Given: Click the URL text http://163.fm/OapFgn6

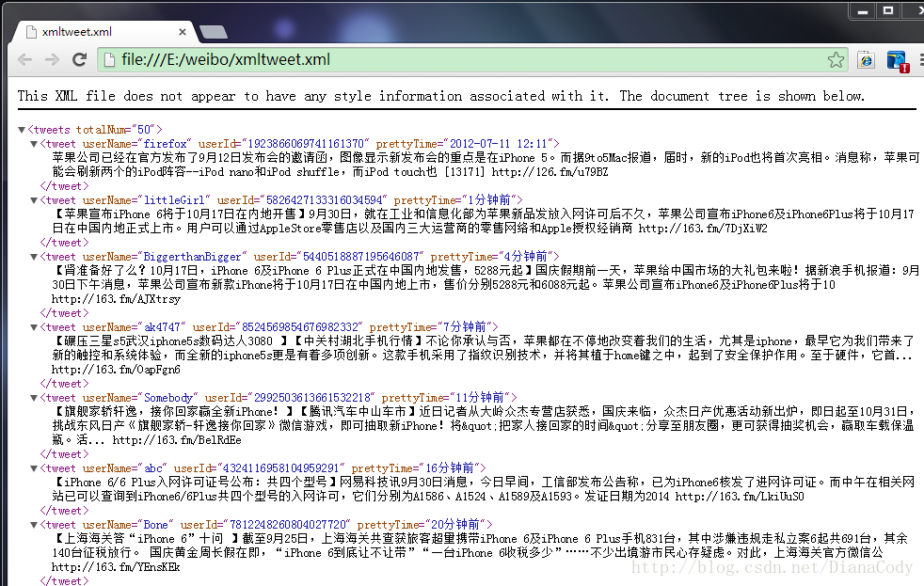Looking at the screenshot, I should click(x=116, y=370).
